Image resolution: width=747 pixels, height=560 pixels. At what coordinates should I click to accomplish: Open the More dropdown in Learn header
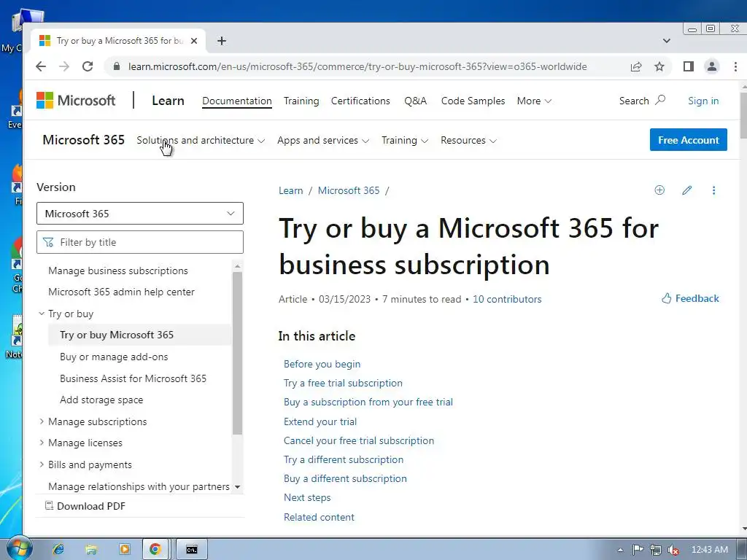tap(534, 101)
